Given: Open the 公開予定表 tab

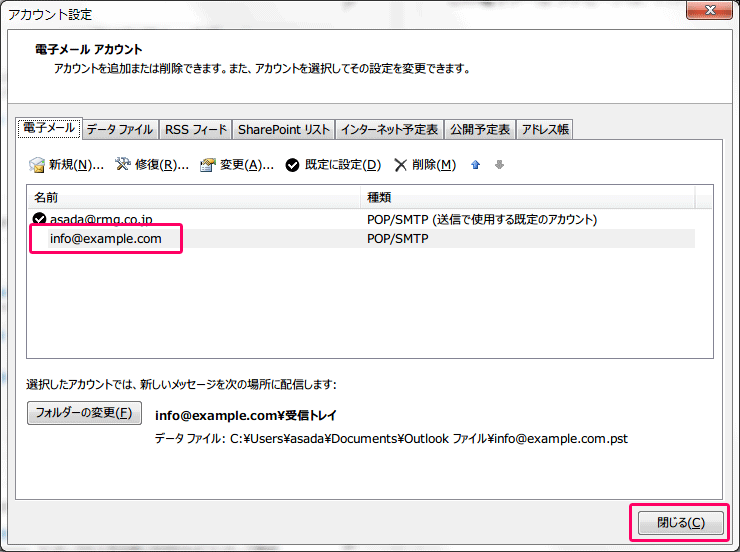Looking at the screenshot, I should point(480,129).
